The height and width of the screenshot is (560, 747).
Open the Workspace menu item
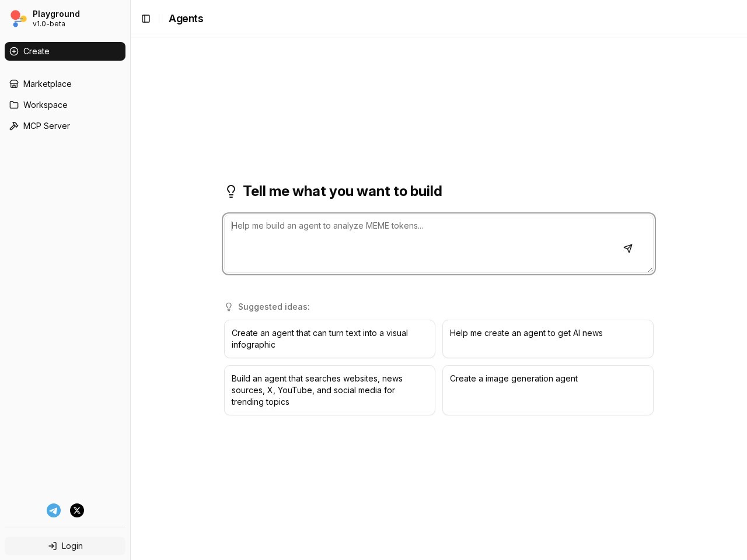(65, 105)
